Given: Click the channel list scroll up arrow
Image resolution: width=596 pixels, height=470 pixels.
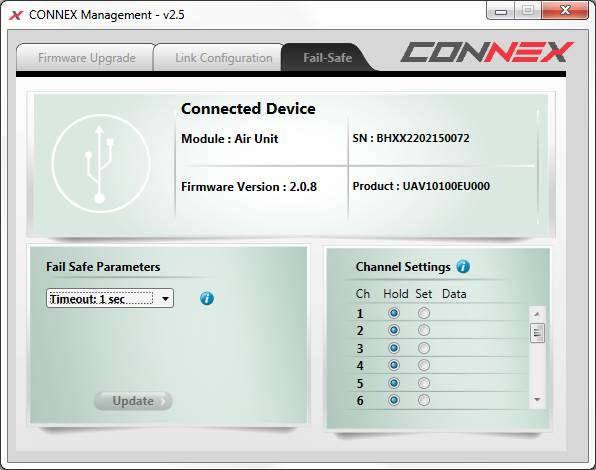Looking at the screenshot, I should pyautogui.click(x=537, y=314).
